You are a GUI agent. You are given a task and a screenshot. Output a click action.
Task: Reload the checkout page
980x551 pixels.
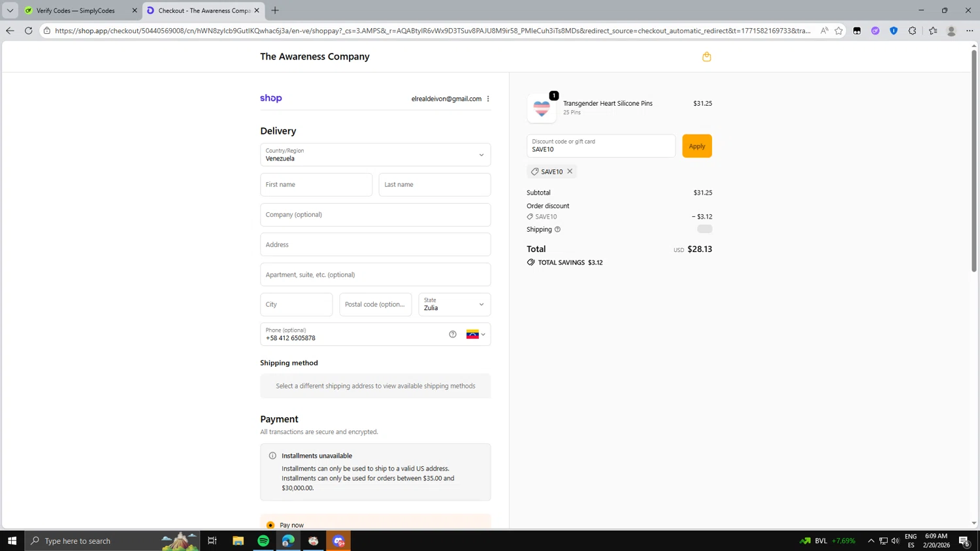pyautogui.click(x=28, y=31)
